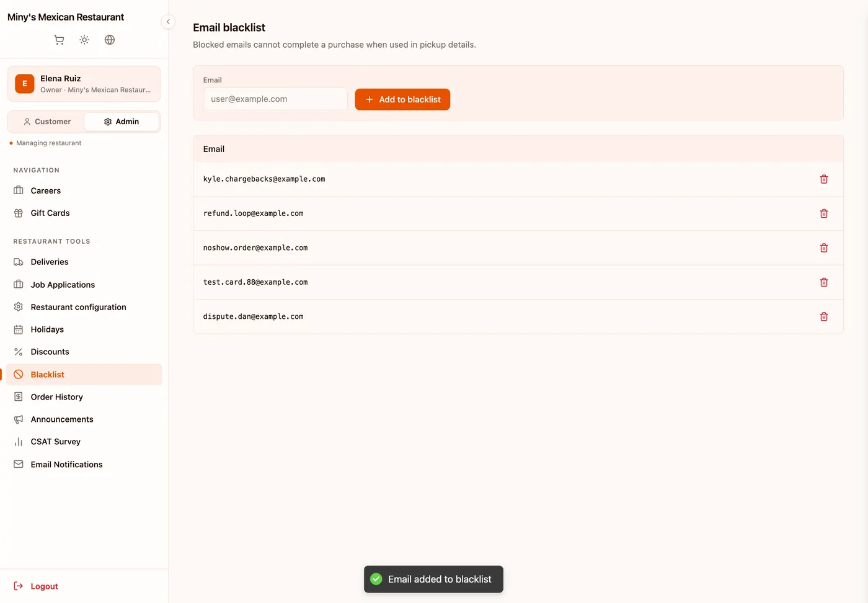Delete noshow.order@example.com entry
Image resolution: width=868 pixels, height=603 pixels.
(x=824, y=248)
